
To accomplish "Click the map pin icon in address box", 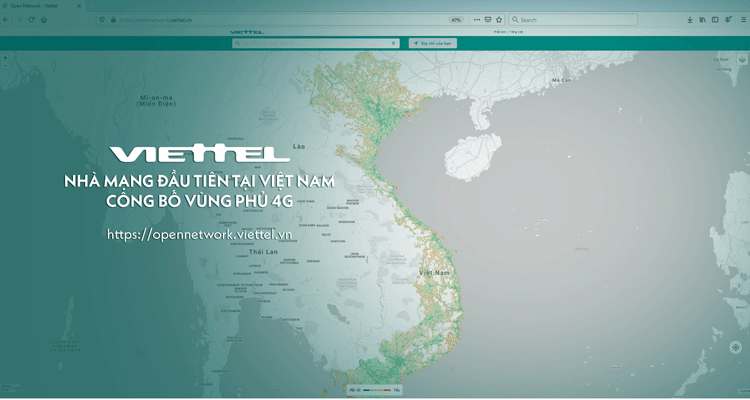I will 394,43.
